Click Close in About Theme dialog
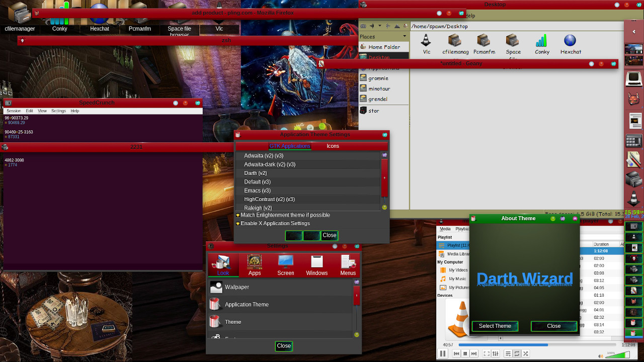 tap(554, 326)
